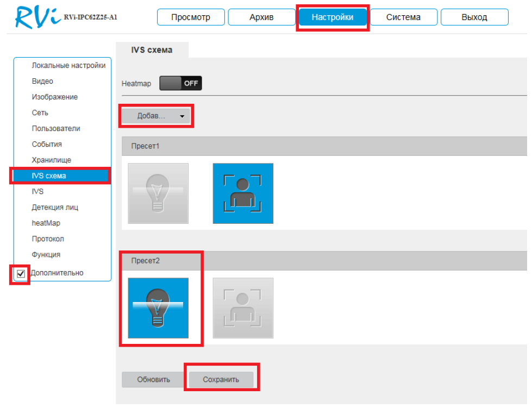This screenshot has width=532, height=408.
Task: Open the Хранилище sidebar item
Action: (51, 160)
